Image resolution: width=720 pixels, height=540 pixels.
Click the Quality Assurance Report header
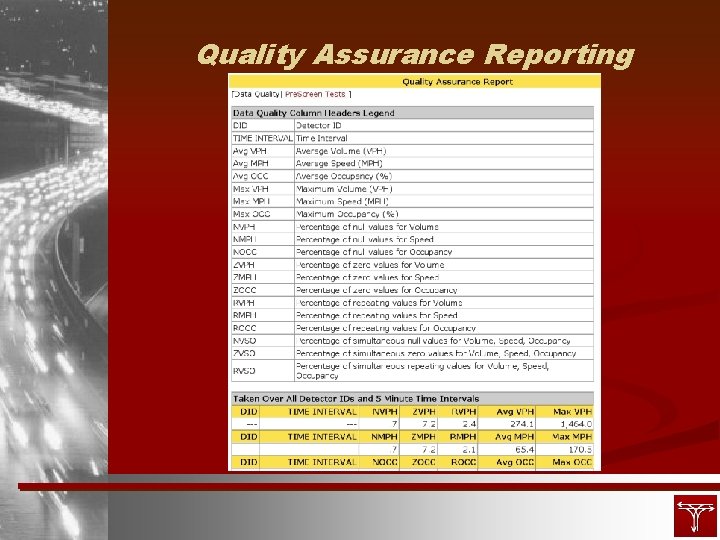457,82
